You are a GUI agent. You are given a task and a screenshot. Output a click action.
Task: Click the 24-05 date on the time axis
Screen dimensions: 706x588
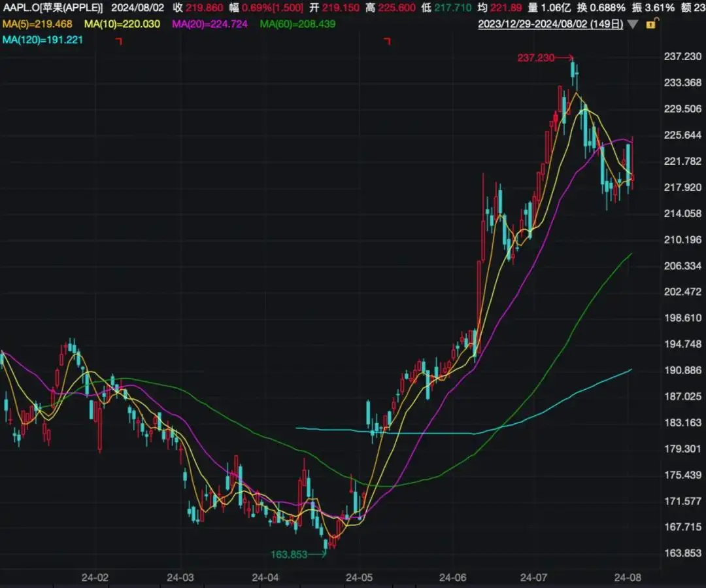359,578
